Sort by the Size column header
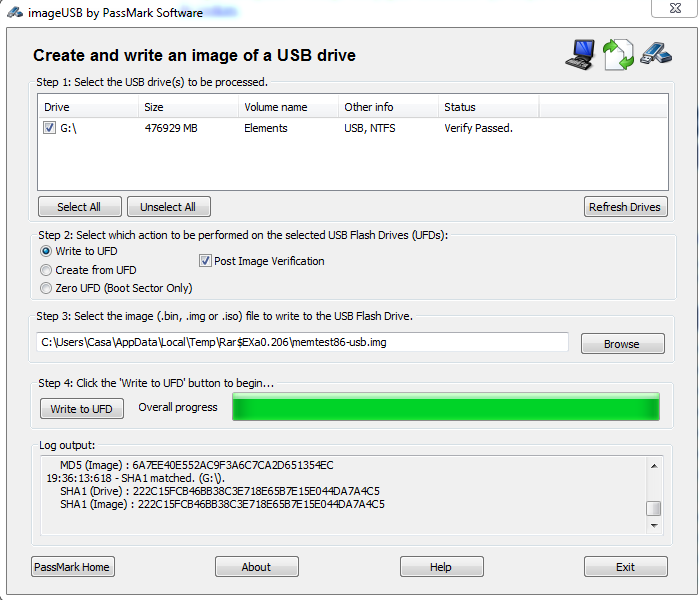Screen dimensions: 699x600 188,107
